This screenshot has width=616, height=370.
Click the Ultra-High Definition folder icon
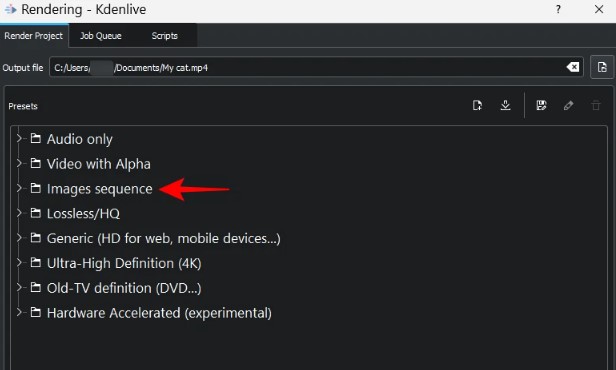pos(36,262)
